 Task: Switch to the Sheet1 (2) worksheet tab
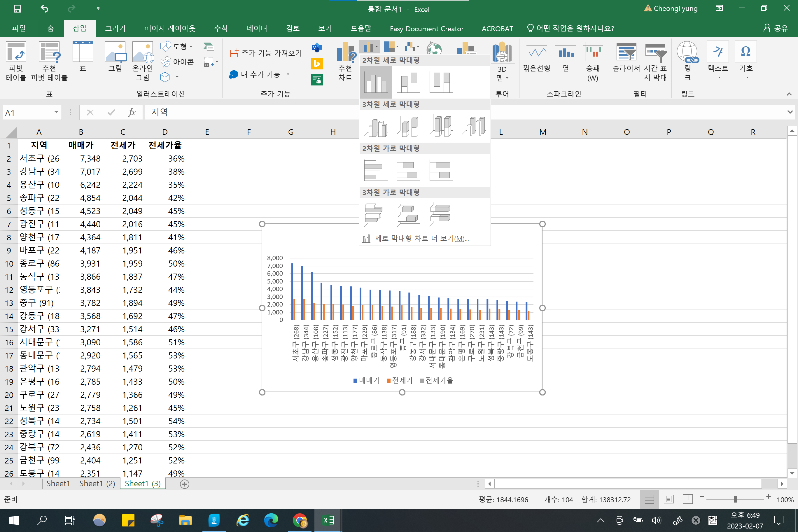[x=97, y=484]
